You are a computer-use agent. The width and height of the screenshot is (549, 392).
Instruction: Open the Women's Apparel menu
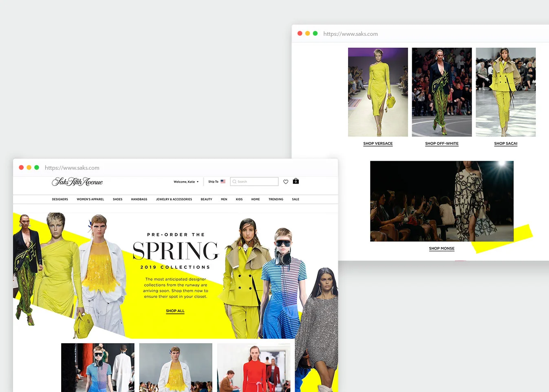[90, 199]
